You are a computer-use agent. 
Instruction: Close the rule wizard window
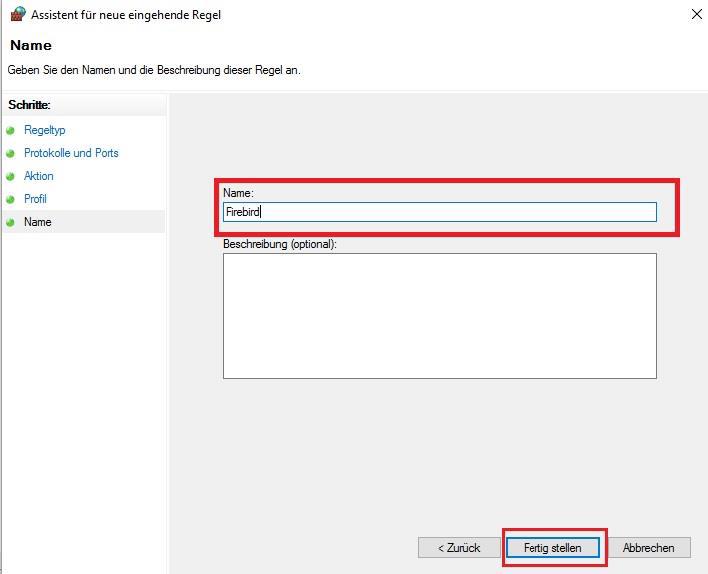point(695,14)
